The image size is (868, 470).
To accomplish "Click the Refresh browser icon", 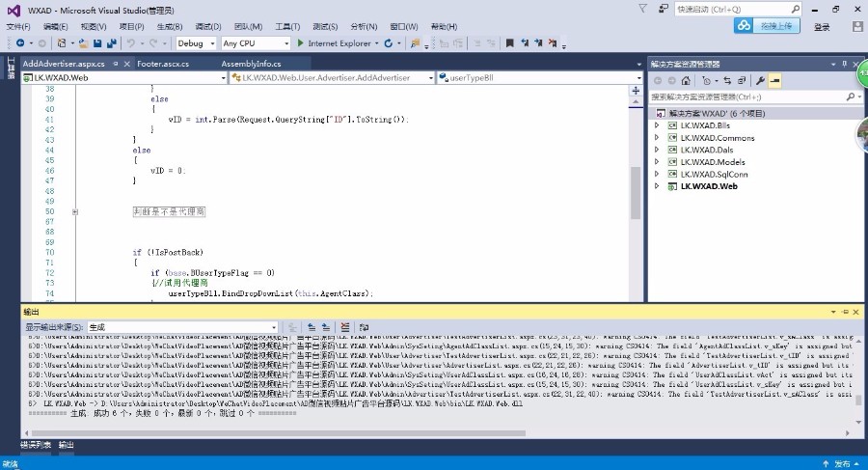I will pos(389,43).
